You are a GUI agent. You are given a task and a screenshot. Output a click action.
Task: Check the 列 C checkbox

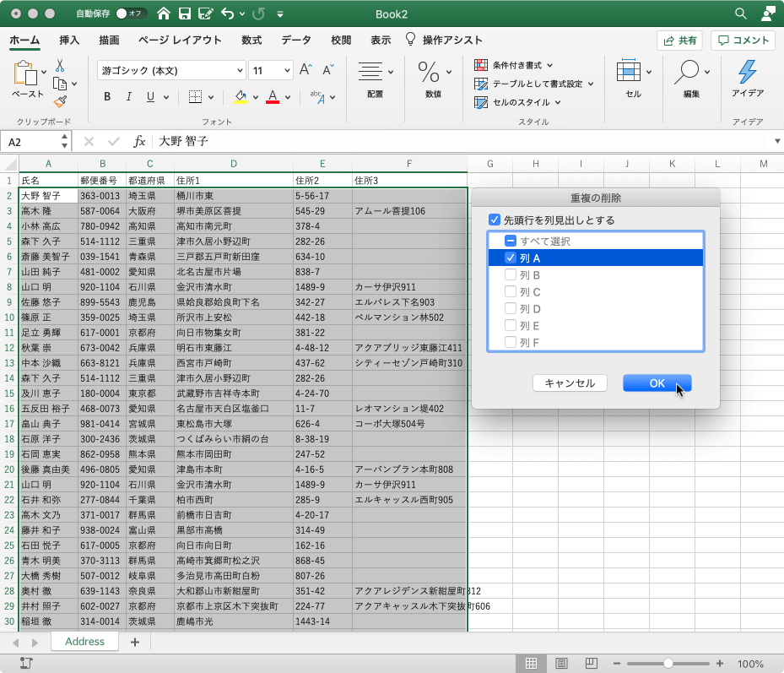coord(510,291)
